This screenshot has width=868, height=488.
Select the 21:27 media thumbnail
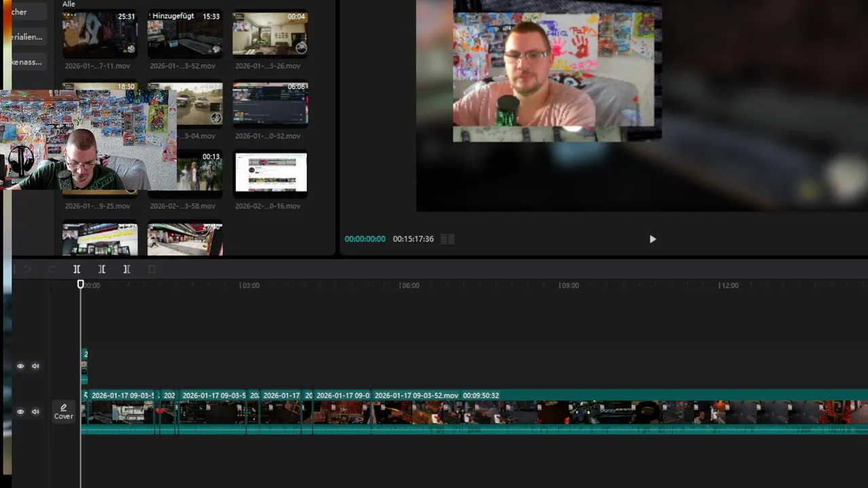coord(100,239)
